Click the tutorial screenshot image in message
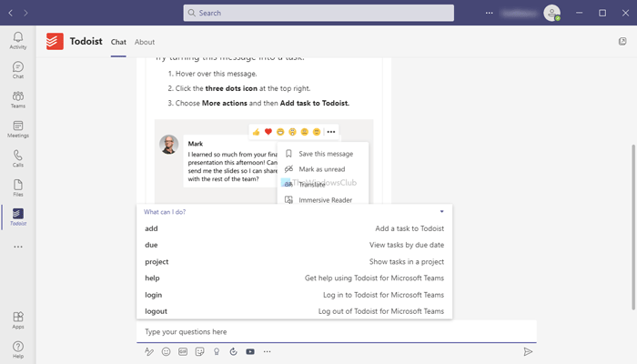The image size is (637, 364). click(x=264, y=161)
